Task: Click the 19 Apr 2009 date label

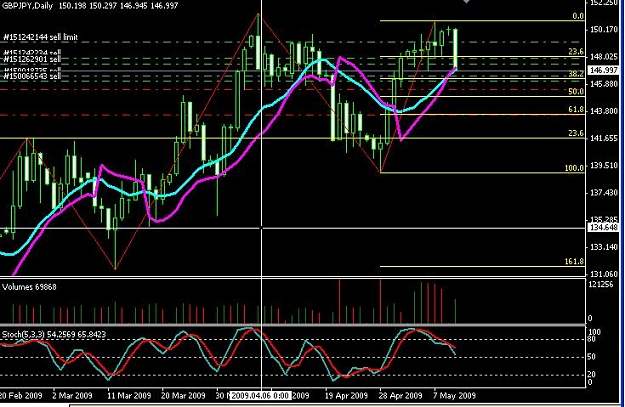Action: point(346,396)
